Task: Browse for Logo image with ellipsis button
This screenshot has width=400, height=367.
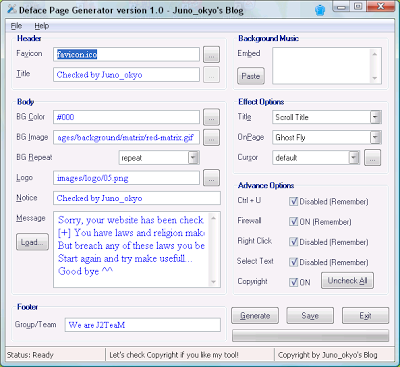Action: click(x=211, y=178)
